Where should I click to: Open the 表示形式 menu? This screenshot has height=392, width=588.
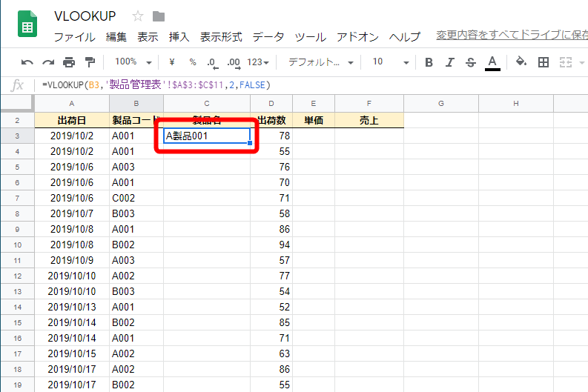click(x=221, y=37)
